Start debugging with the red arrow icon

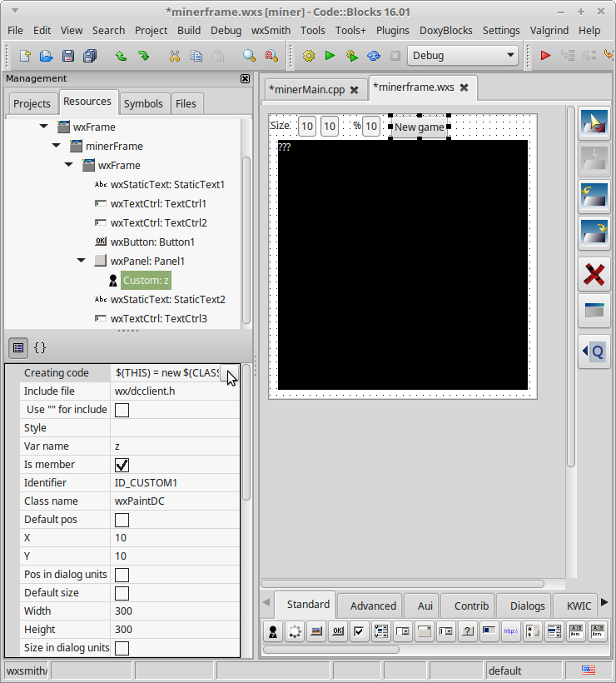[x=545, y=55]
